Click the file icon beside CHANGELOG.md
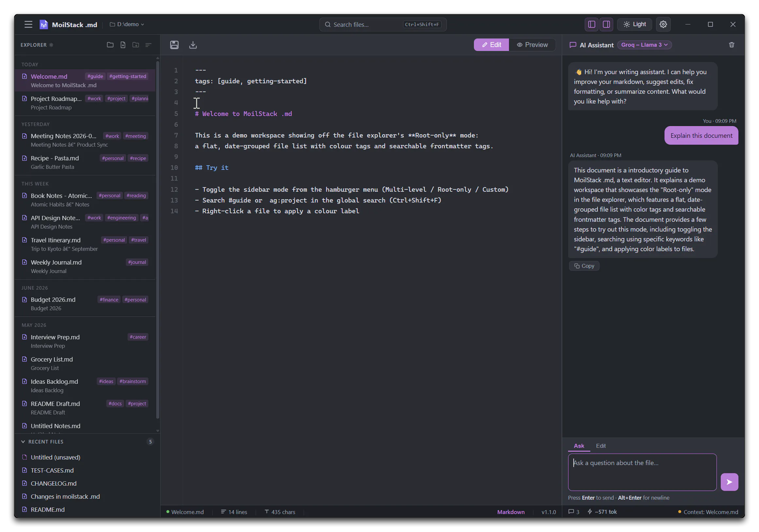 tap(25, 483)
